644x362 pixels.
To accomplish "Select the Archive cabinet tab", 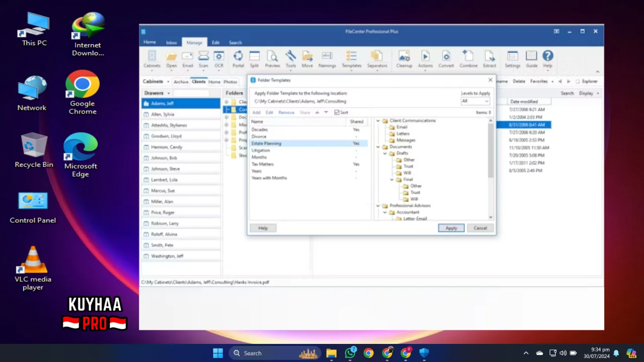I will (181, 82).
